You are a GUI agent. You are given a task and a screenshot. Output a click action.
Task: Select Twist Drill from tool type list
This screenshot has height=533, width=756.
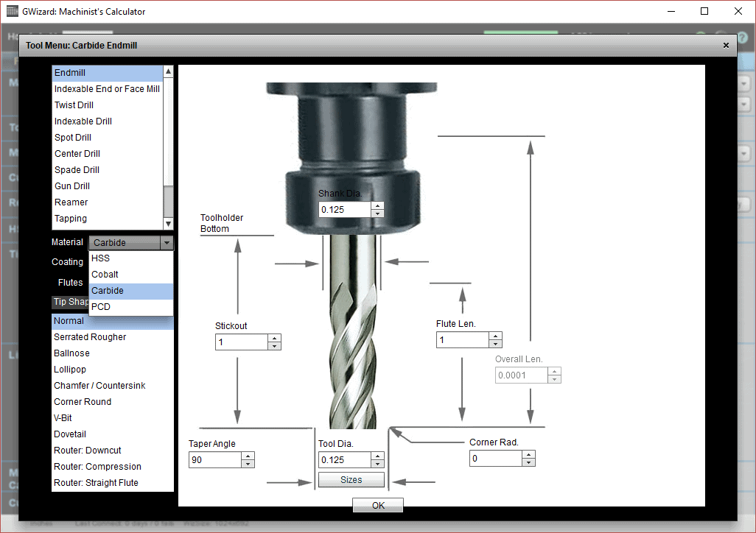73,105
